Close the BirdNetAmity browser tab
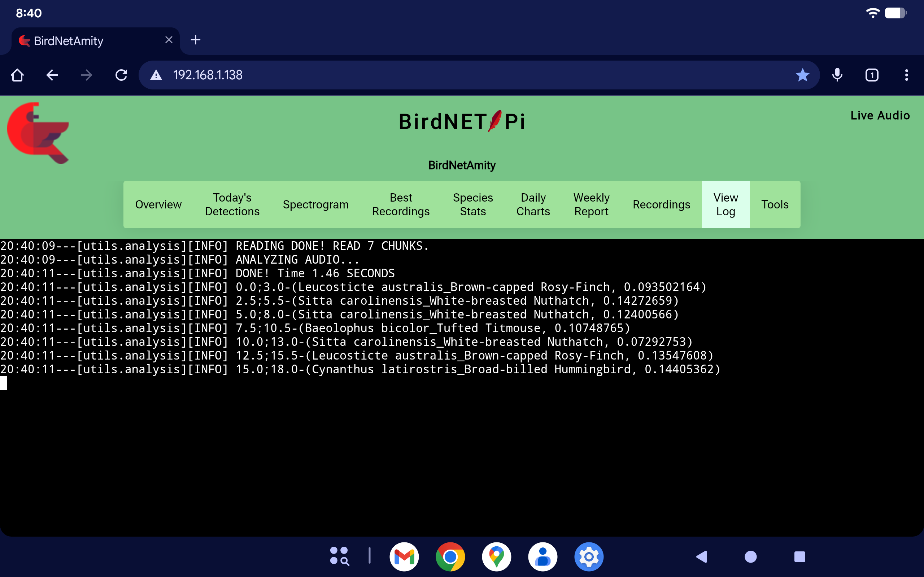Image resolution: width=924 pixels, height=577 pixels. point(169,40)
